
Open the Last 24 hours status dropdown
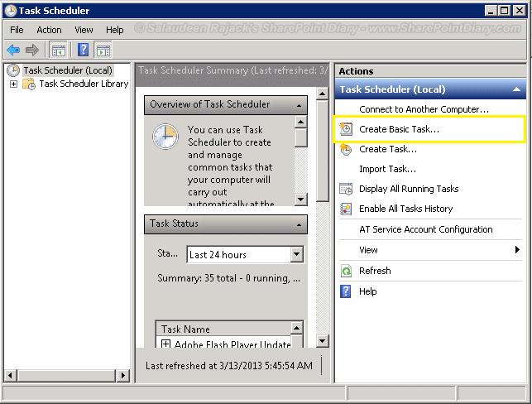297,255
